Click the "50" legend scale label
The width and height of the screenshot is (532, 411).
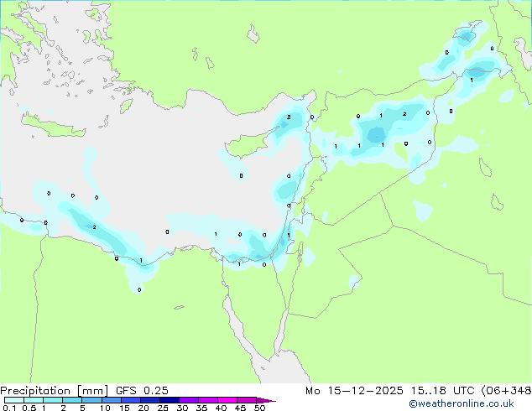tap(259, 408)
